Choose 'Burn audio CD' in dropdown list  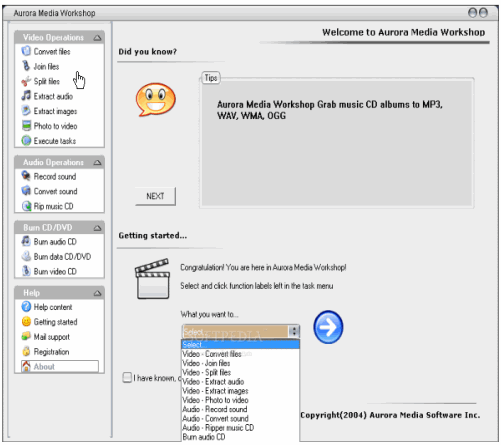[x=240, y=437]
